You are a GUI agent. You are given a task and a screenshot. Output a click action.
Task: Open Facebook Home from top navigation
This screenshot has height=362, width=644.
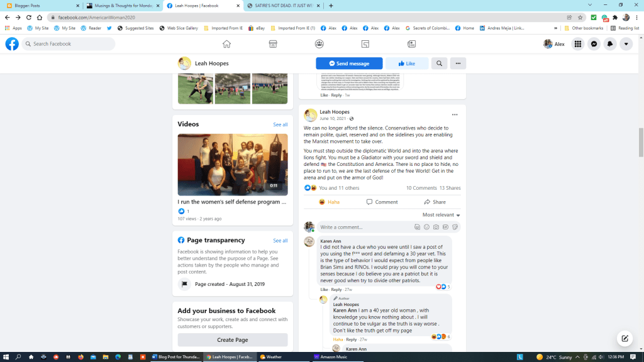pos(226,44)
